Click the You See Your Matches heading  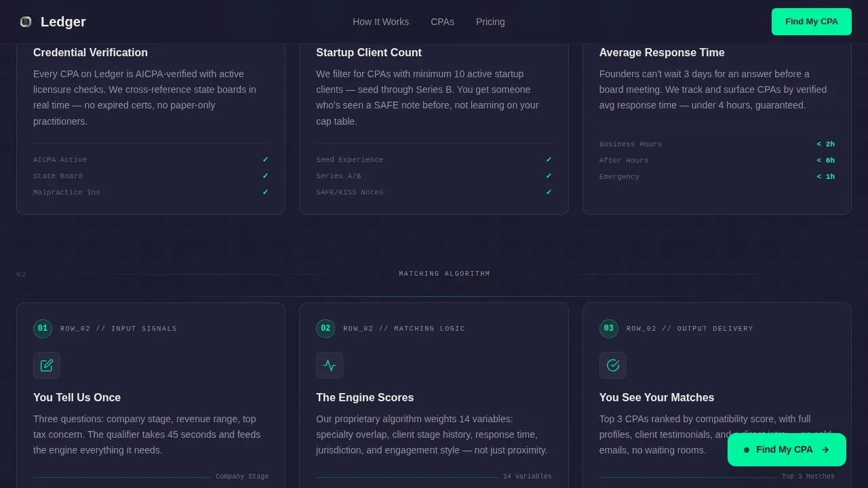(656, 398)
